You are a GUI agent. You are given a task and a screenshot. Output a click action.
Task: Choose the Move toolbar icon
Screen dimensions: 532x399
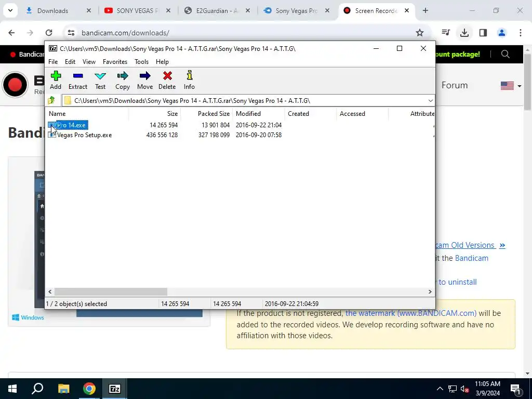(145, 80)
